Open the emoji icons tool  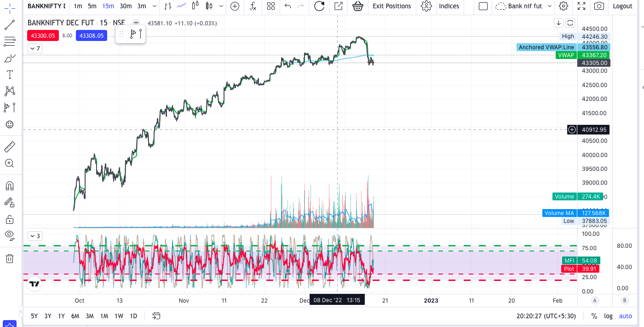(x=10, y=124)
